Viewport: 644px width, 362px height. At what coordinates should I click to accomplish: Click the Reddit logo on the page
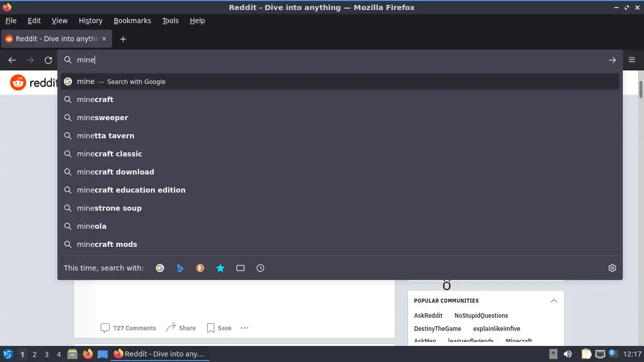(34, 82)
